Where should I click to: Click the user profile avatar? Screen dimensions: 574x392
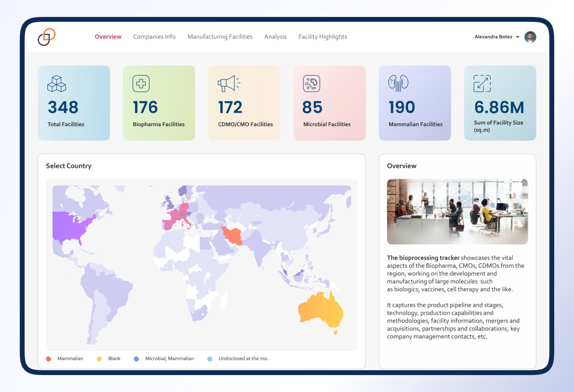click(530, 37)
